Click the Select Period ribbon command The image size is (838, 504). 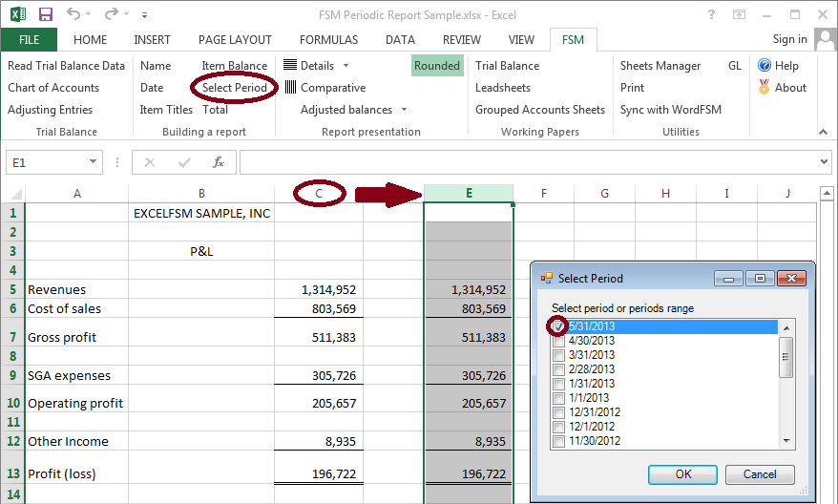[x=234, y=87]
